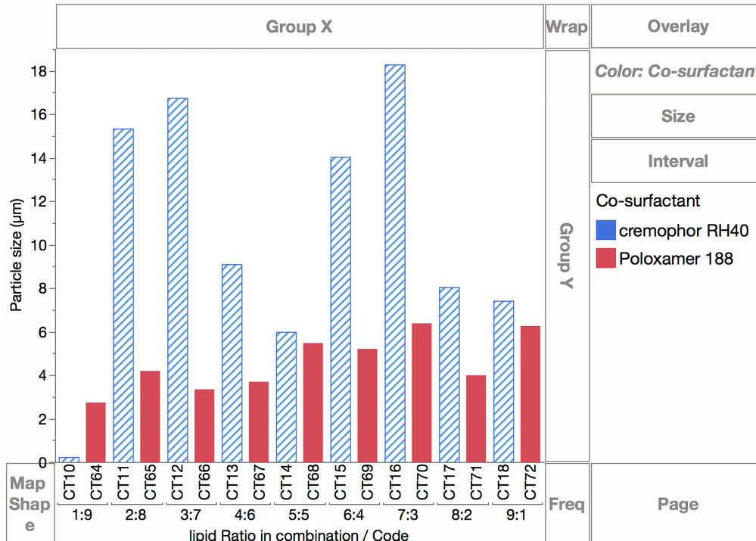
Task: Click the Page drop zone
Action: [674, 502]
